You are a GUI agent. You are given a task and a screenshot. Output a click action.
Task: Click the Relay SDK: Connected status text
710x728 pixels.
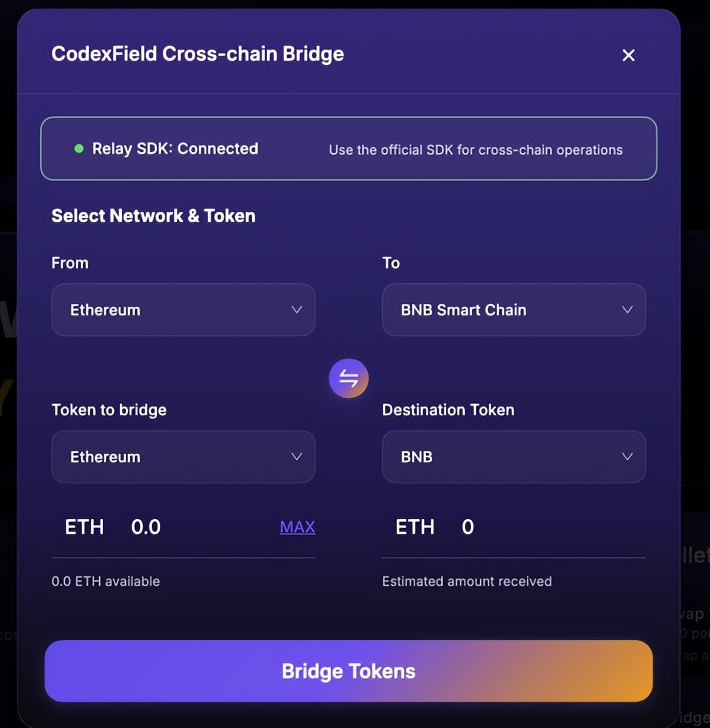(x=175, y=149)
